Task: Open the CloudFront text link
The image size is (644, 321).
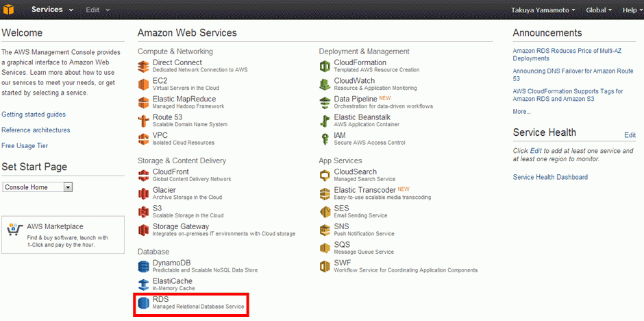Action: pyautogui.click(x=171, y=171)
